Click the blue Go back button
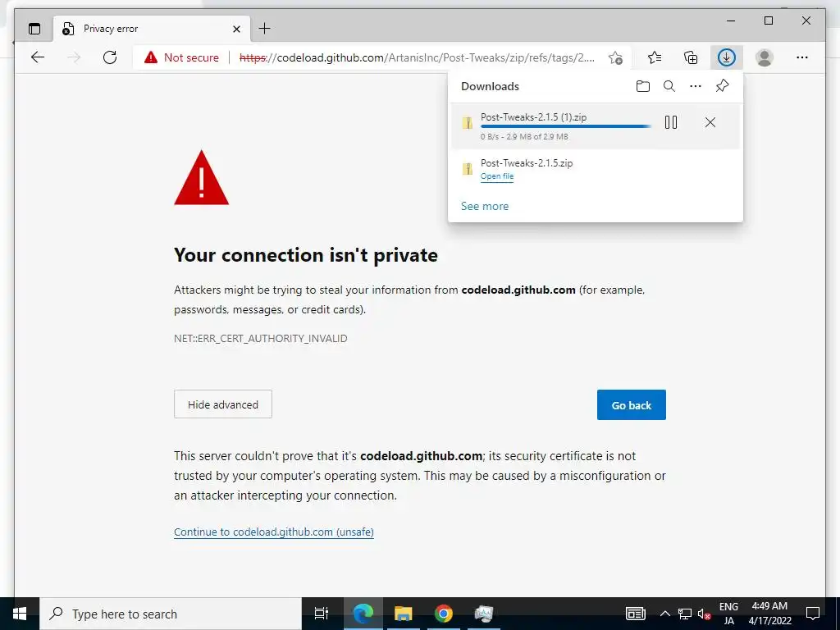The image size is (840, 630). [632, 405]
